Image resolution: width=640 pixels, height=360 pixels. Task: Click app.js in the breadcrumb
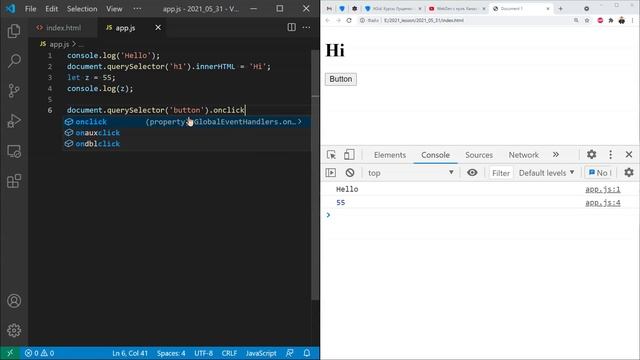point(59,44)
